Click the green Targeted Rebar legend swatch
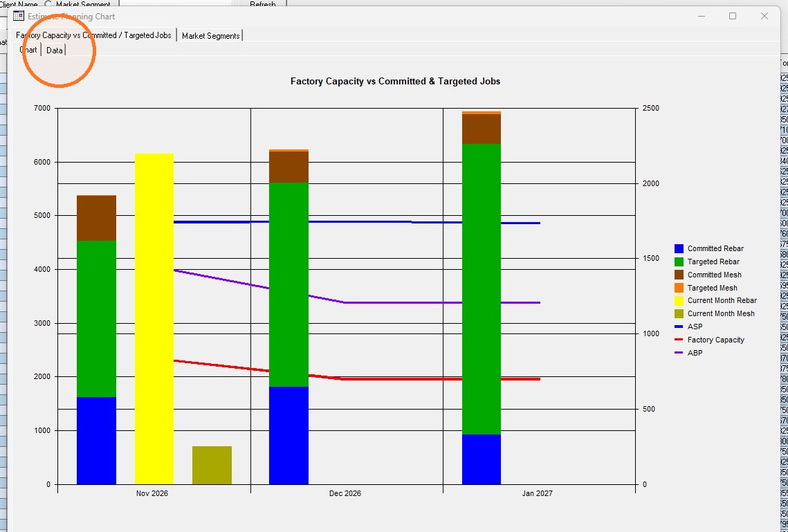Viewport: 788px width, 532px height. 679,262
